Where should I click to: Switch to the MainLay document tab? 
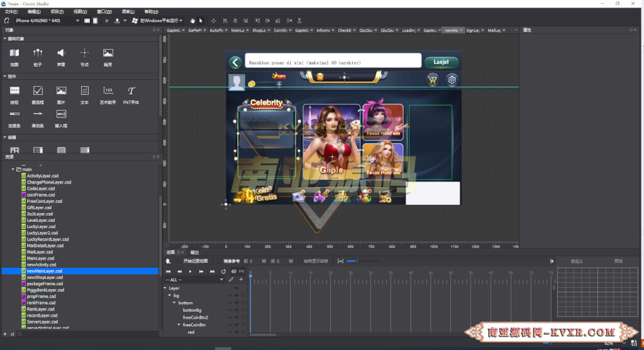pyautogui.click(x=238, y=30)
